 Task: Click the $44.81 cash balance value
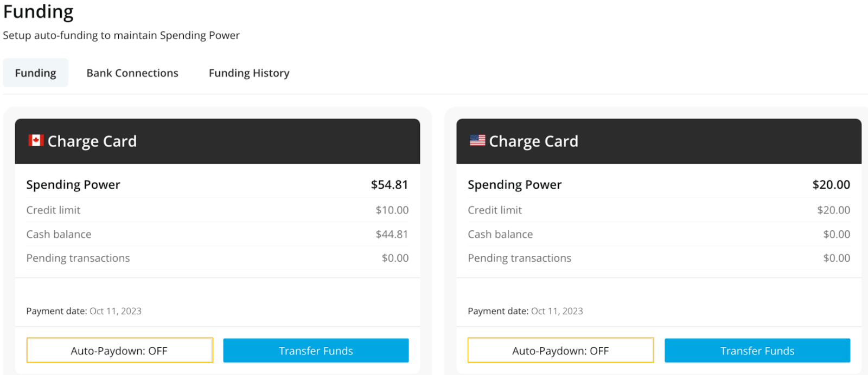click(392, 234)
